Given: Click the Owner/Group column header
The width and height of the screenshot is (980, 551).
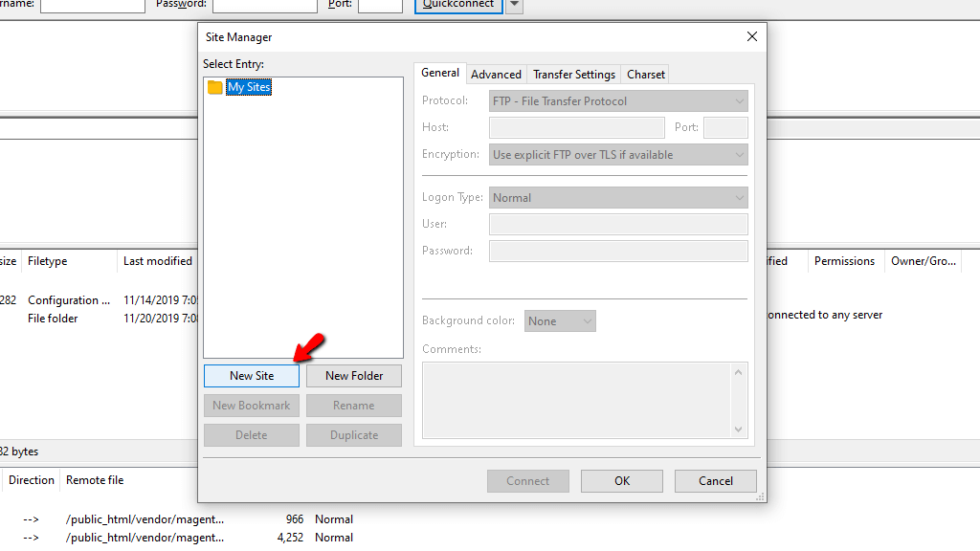Looking at the screenshot, I should click(924, 261).
